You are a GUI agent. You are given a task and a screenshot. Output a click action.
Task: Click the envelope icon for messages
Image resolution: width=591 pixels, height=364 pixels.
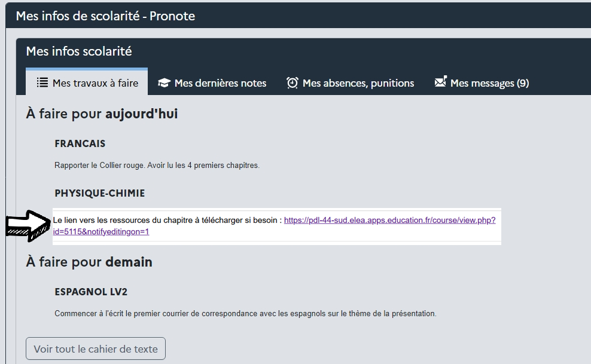click(x=440, y=82)
